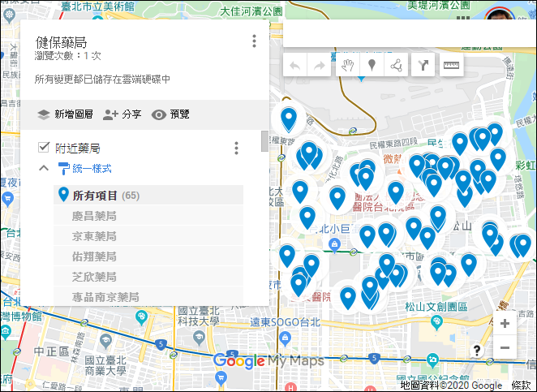Select 京東藥局 in the list
This screenshot has height=392, width=537.
coord(148,236)
